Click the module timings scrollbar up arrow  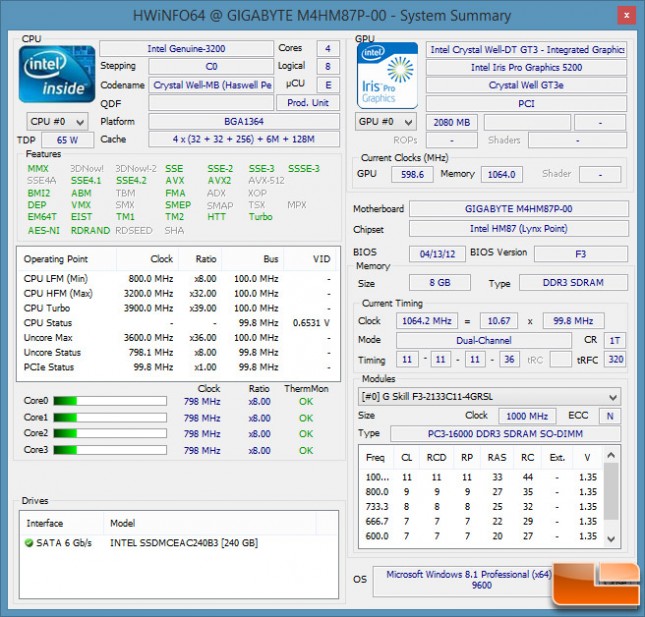(611, 455)
